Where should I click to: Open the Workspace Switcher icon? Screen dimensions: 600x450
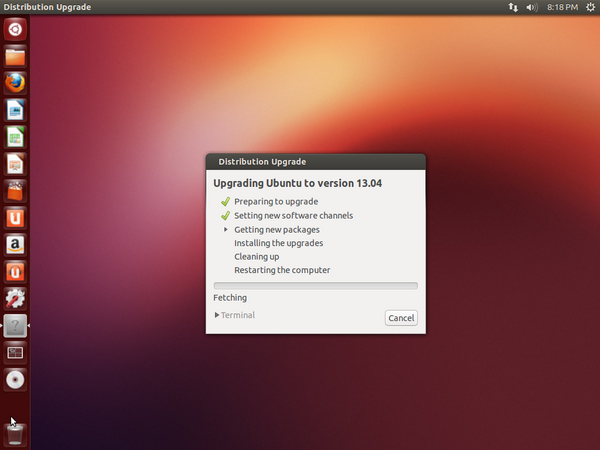pos(15,353)
